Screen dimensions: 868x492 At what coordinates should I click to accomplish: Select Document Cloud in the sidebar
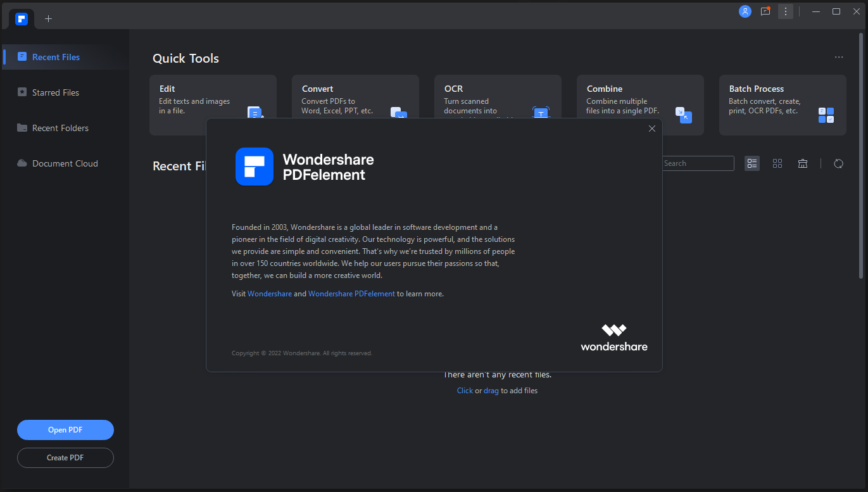(66, 163)
